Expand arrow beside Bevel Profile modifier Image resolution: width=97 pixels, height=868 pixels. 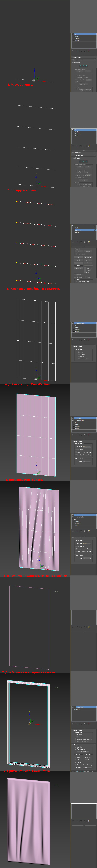pyautogui.click(x=75, y=707)
